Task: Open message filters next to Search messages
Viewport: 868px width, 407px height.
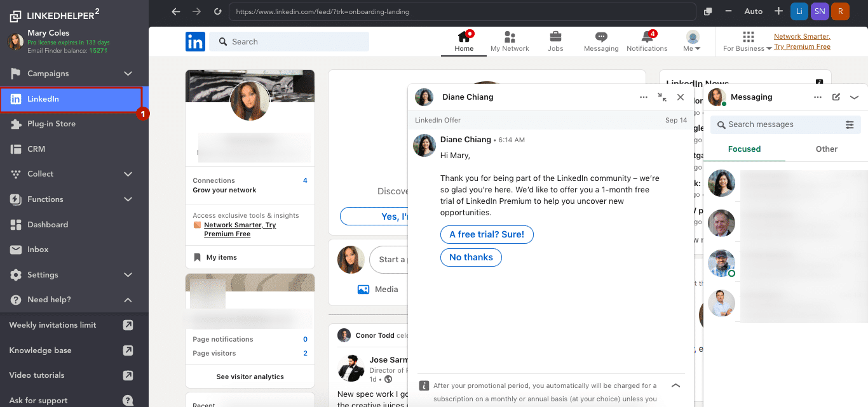Action: click(850, 124)
